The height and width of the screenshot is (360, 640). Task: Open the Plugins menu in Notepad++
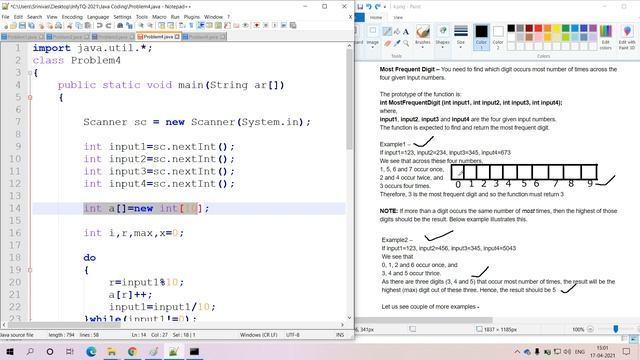click(x=191, y=17)
